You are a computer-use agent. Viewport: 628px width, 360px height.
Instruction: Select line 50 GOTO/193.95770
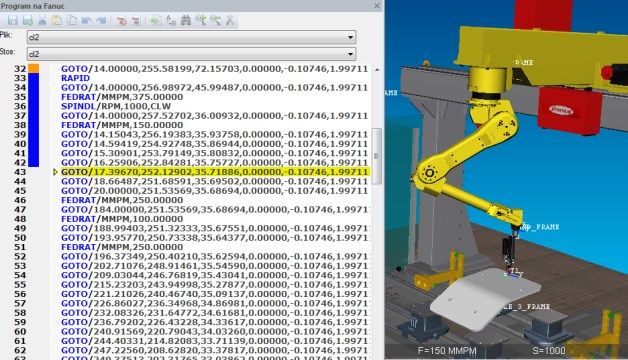click(x=215, y=238)
